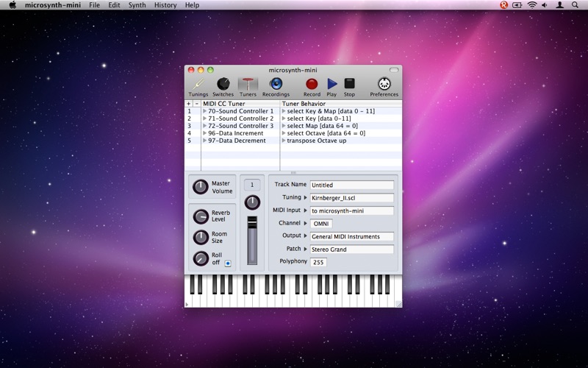588x368 pixels.
Task: Open behavior menu for transpose Octave up
Action: 284,141
